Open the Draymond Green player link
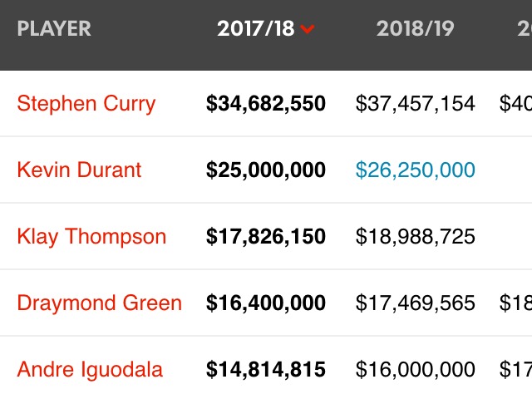Screen dimensions: 532x399 [100, 303]
